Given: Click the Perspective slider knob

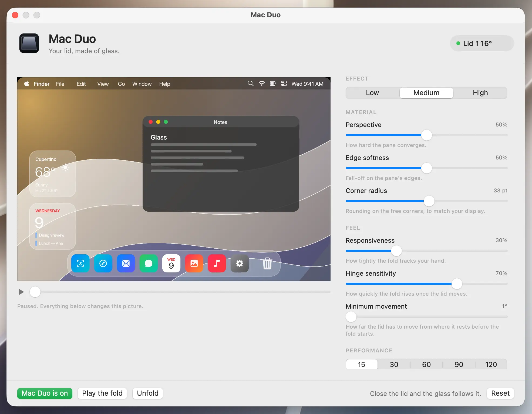Looking at the screenshot, I should coord(427,135).
